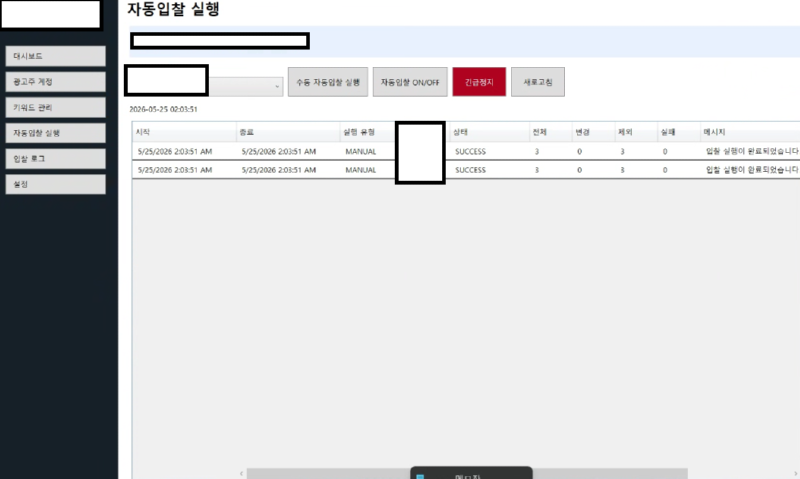Click the 자동입찰 실행 page heading
The image size is (800, 479).
(x=173, y=9)
